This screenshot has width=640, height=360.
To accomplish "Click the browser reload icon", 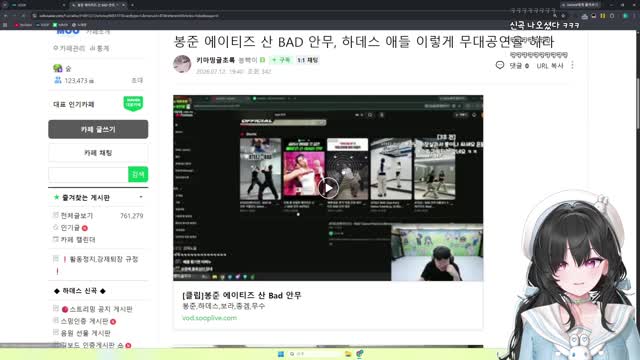I will (23, 16).
